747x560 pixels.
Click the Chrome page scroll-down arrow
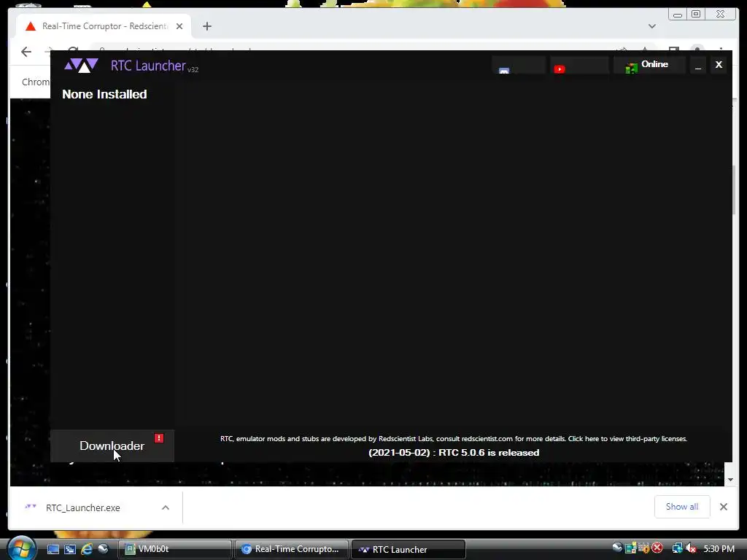click(x=729, y=480)
